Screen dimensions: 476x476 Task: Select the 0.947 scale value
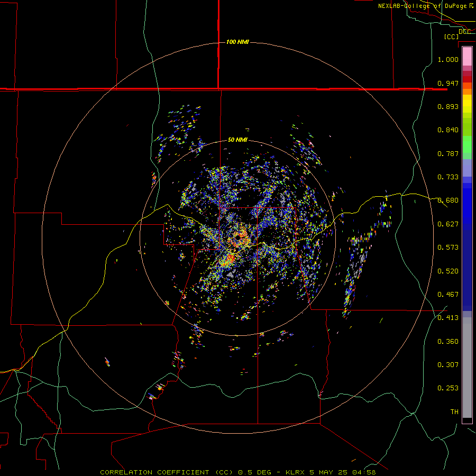[448, 83]
